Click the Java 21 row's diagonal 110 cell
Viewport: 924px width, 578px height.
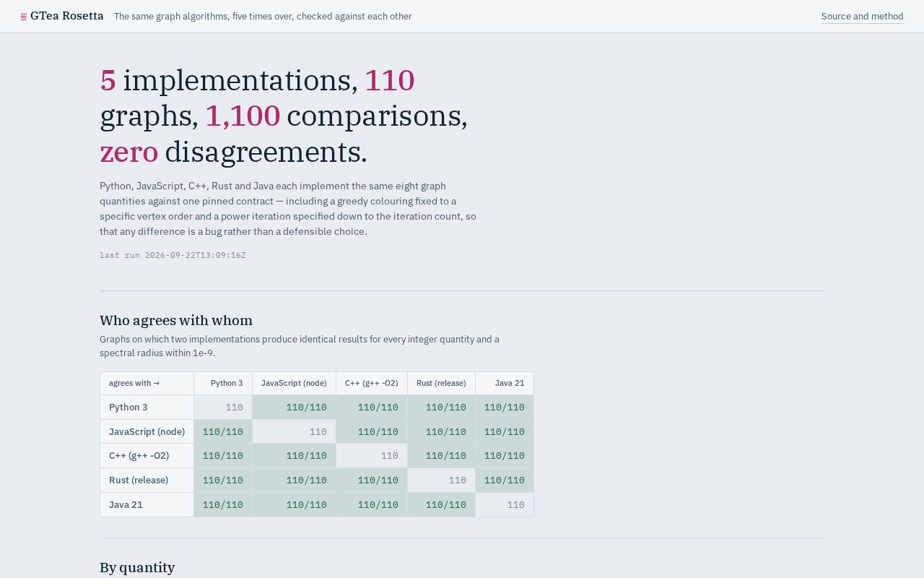click(x=505, y=505)
